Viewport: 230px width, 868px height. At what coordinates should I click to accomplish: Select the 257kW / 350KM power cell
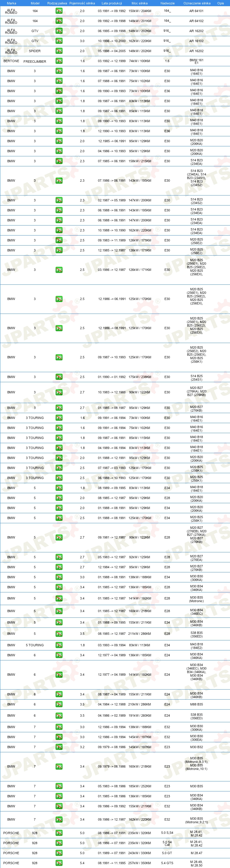pyautogui.click(x=139, y=863)
